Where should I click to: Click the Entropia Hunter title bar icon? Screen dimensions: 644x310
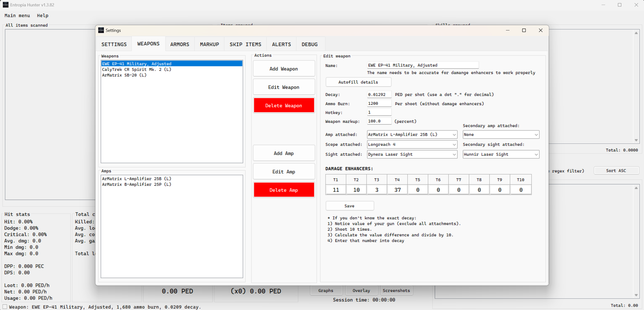[x=5, y=5]
